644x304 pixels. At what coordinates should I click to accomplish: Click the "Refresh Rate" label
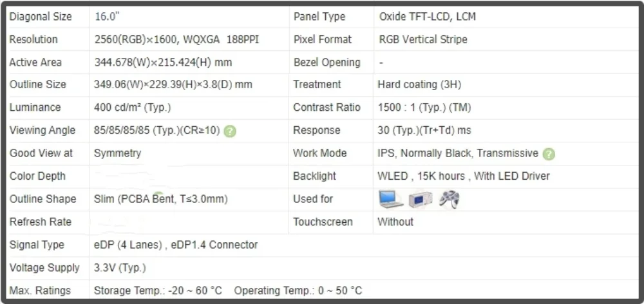point(40,222)
